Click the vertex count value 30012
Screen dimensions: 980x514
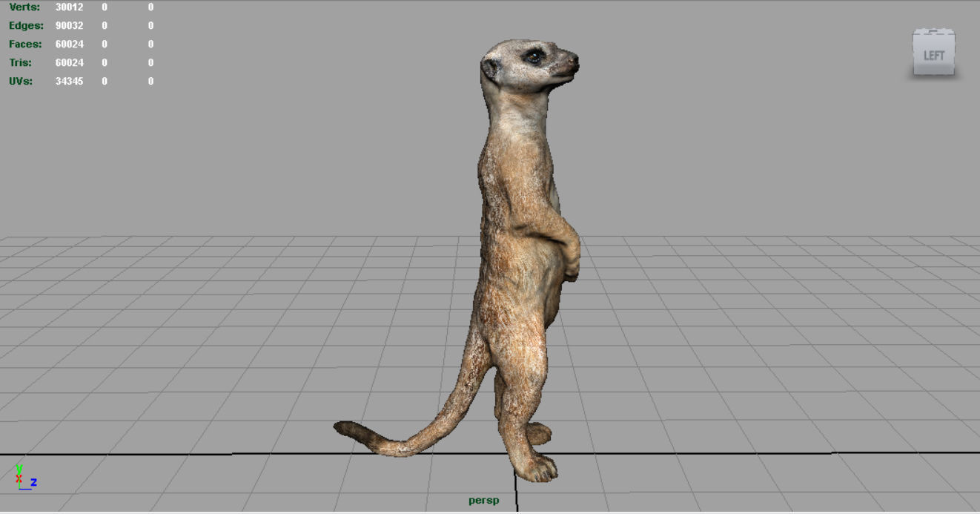(x=70, y=7)
